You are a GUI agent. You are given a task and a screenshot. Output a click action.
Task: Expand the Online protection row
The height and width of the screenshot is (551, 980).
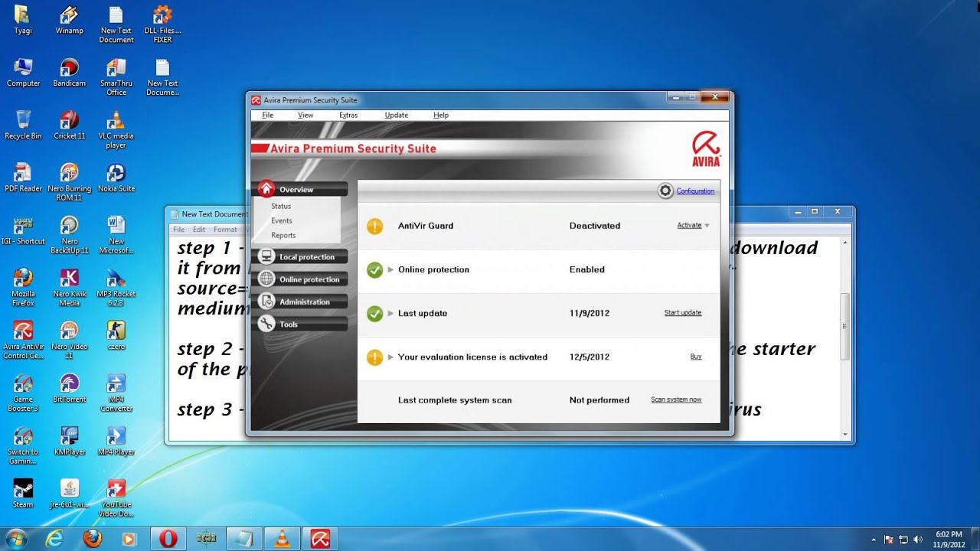click(x=390, y=269)
